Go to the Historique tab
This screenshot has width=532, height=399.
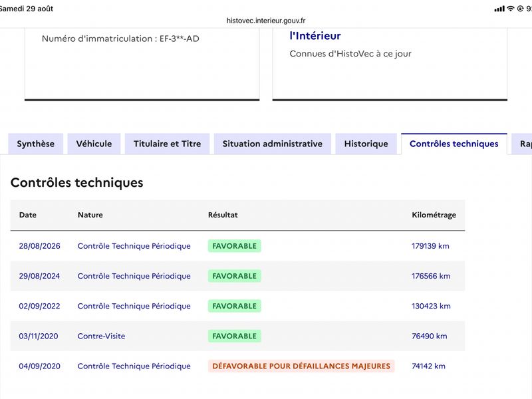click(366, 144)
